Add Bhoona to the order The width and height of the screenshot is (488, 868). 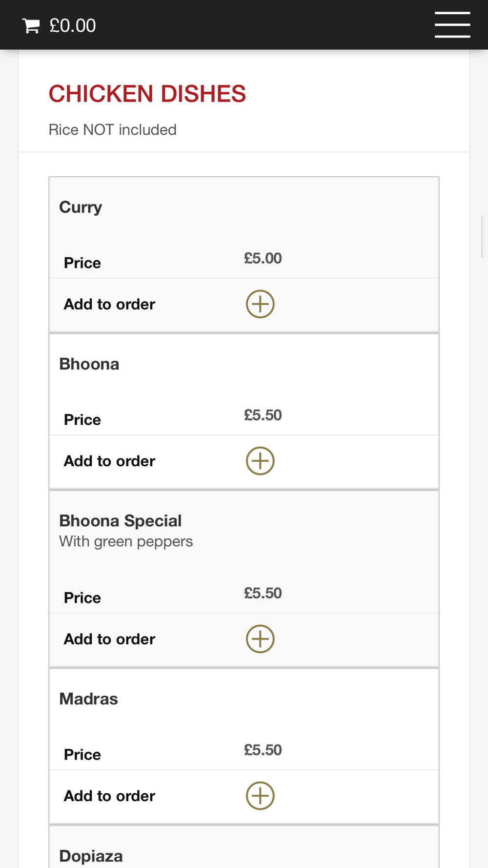tap(260, 461)
